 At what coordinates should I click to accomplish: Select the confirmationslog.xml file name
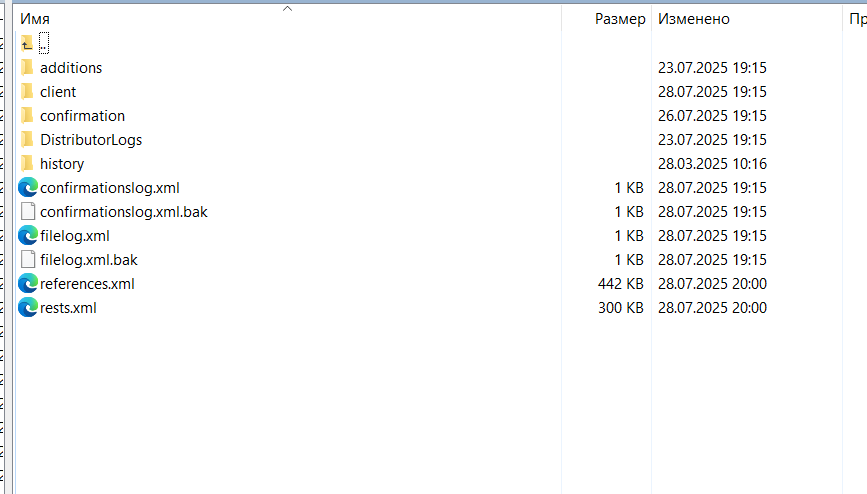(109, 188)
